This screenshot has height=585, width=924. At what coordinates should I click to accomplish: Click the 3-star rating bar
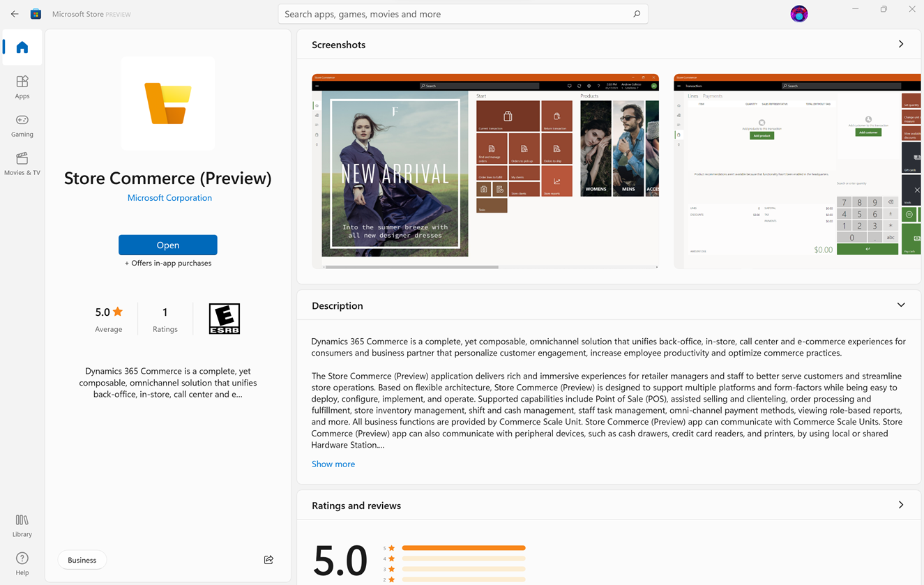464,569
